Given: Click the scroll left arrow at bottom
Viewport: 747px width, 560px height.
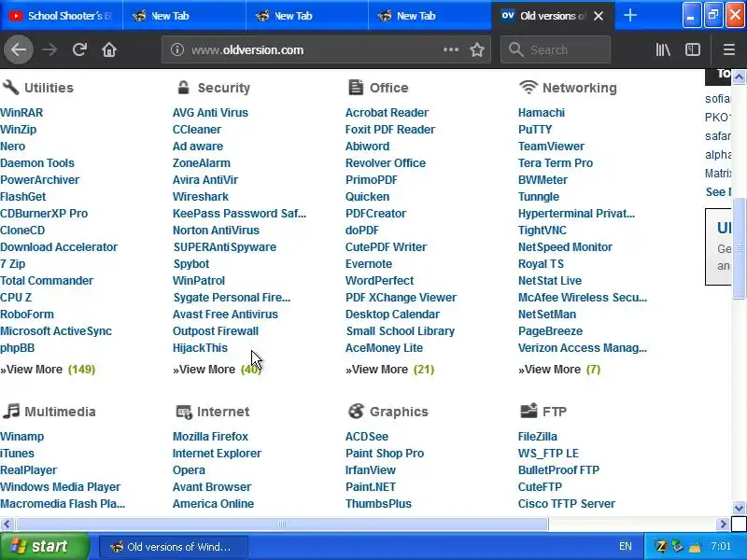Looking at the screenshot, I should pyautogui.click(x=7, y=525).
